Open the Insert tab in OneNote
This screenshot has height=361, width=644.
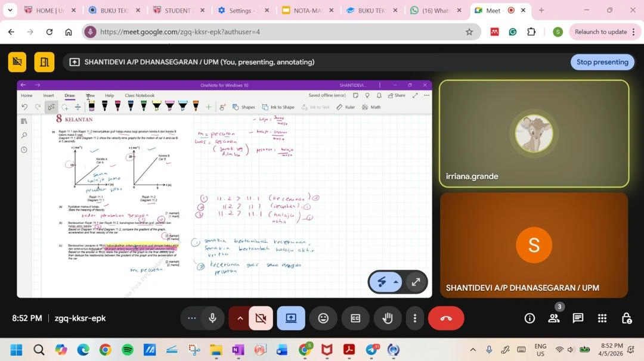point(48,95)
